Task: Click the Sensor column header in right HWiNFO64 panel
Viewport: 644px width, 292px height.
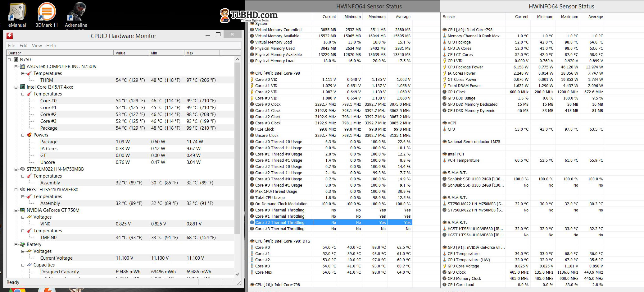Action: click(x=473, y=17)
